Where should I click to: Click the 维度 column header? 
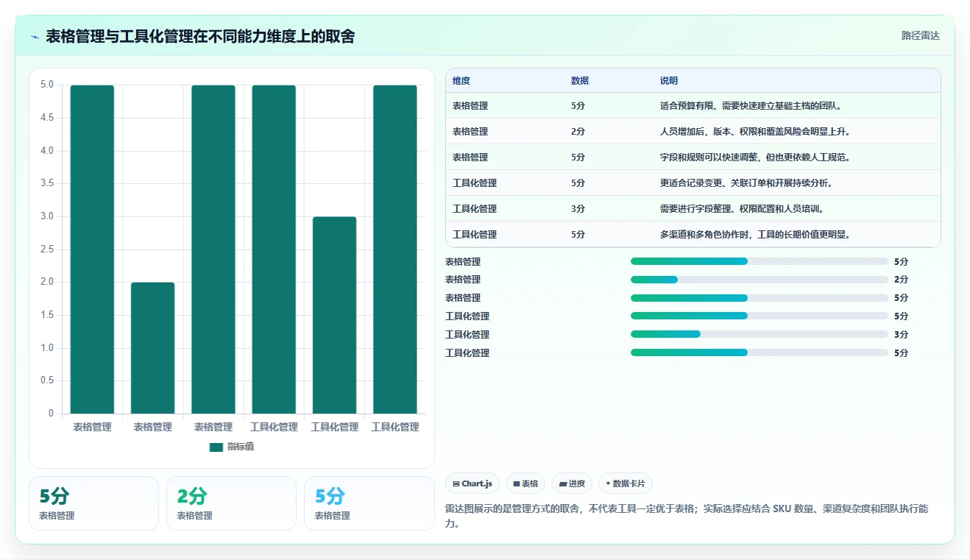point(461,81)
